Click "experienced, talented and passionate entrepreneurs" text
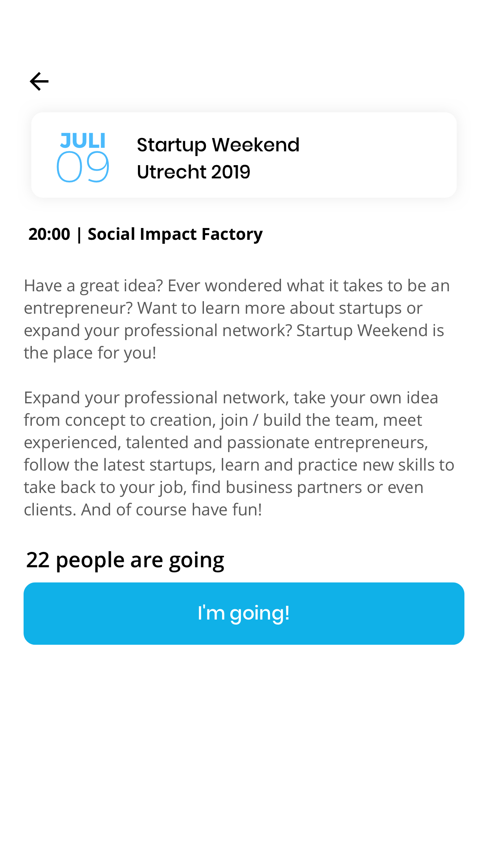The image size is (488, 868). 226,443
